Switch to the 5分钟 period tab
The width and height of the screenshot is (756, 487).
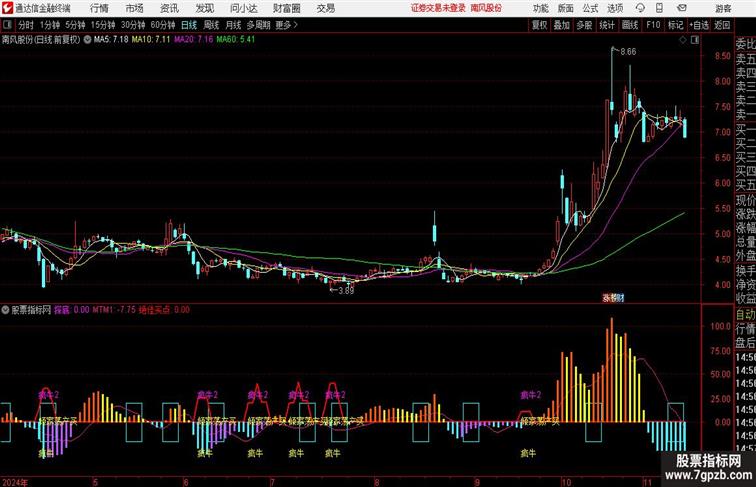(75, 25)
